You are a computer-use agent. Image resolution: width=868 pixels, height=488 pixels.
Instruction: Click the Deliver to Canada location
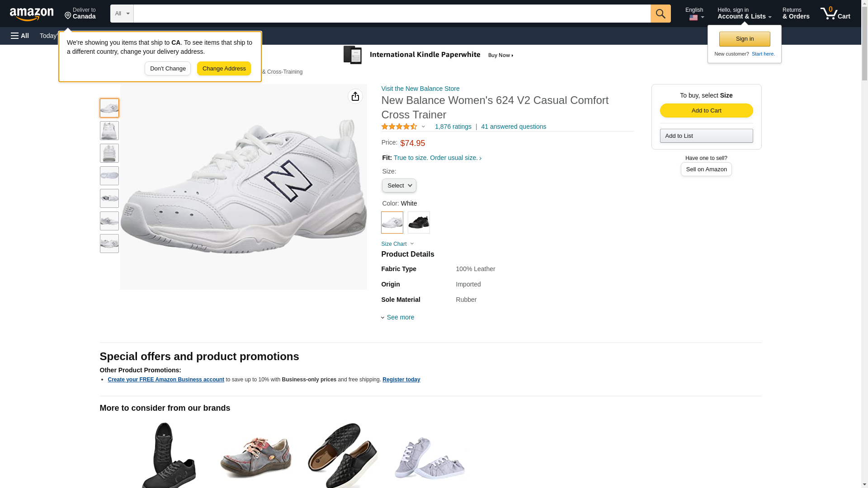tap(80, 14)
